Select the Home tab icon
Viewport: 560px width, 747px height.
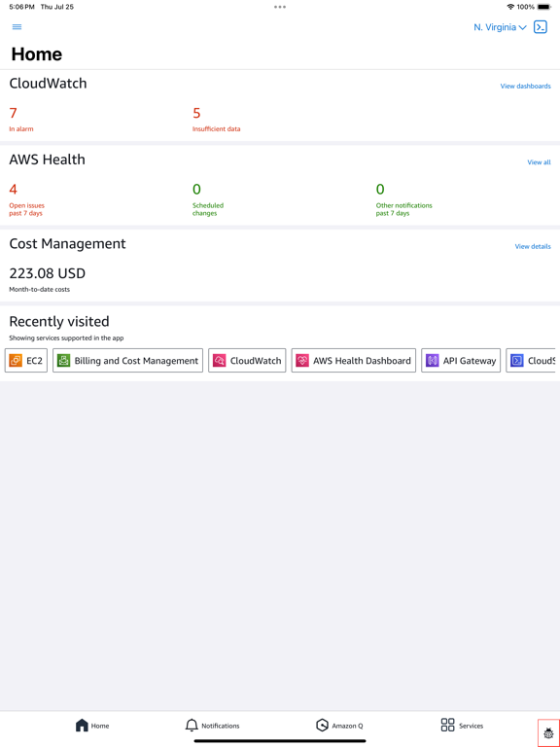click(82, 725)
